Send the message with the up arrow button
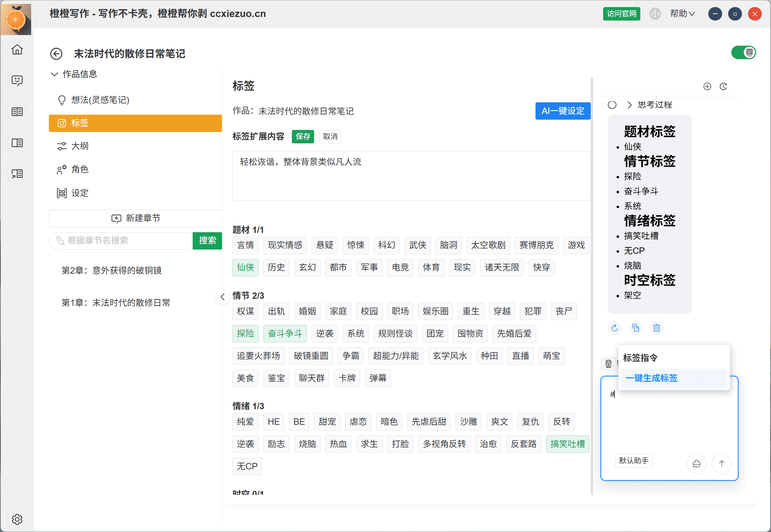 (721, 463)
